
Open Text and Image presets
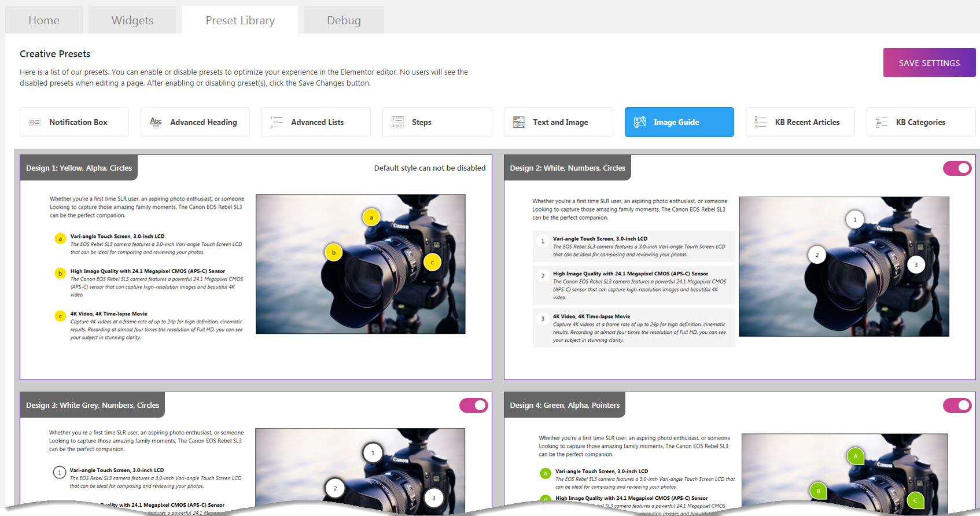coord(558,122)
